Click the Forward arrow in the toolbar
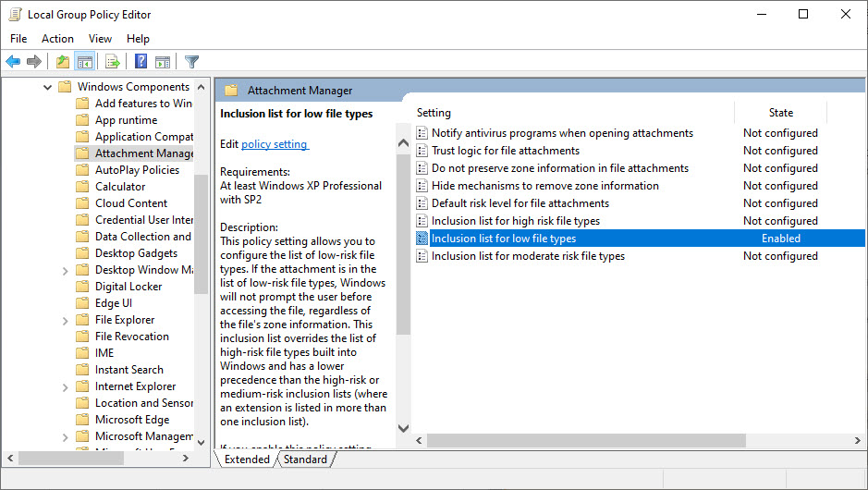 tap(34, 62)
